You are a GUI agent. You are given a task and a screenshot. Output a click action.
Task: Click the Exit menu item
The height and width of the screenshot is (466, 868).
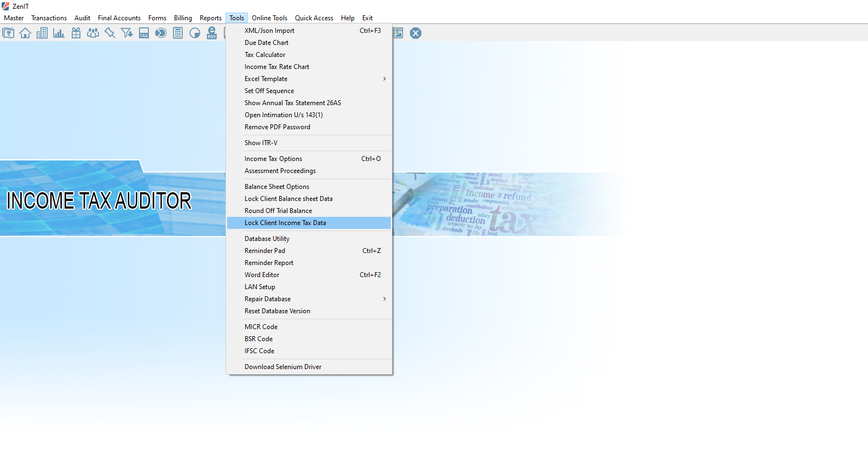click(x=368, y=18)
